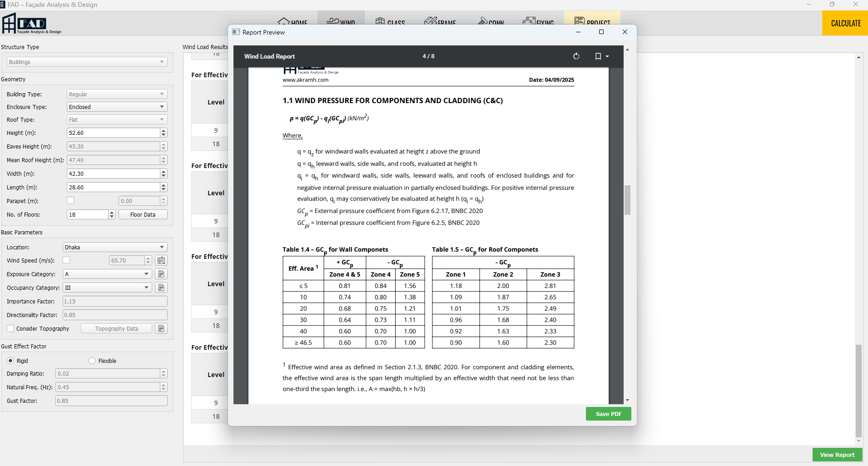Click the report scrollbar down arrow
Screen dimensions: 868x466
click(x=627, y=400)
